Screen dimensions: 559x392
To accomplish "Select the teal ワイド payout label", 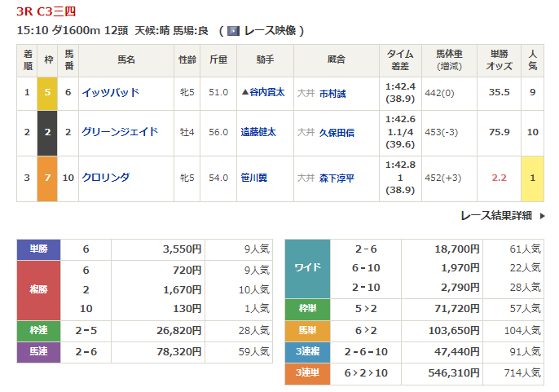I will click(x=307, y=268).
